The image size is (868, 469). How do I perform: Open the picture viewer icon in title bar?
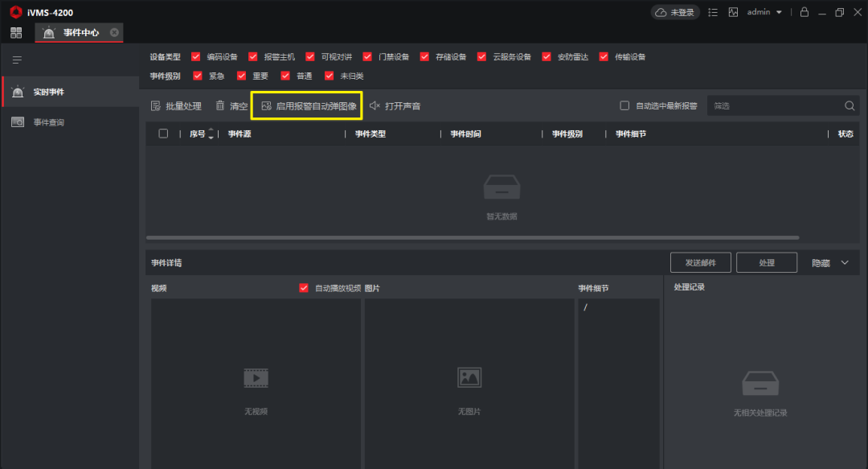tap(733, 12)
